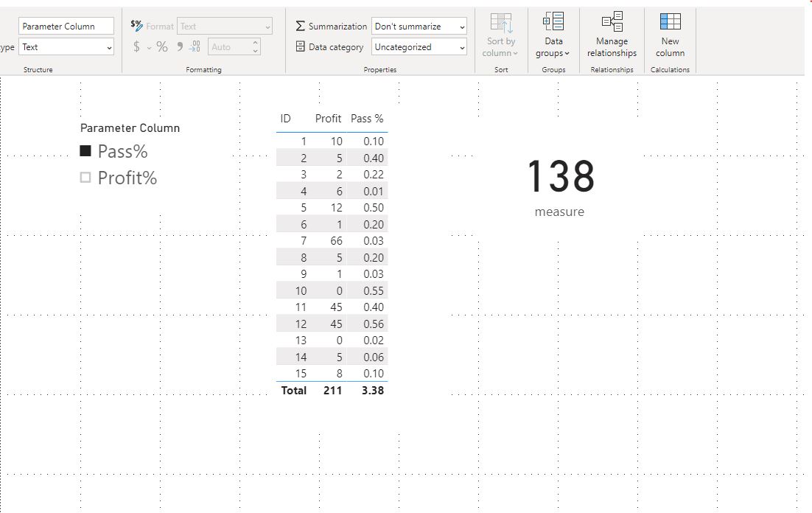Click the Parameter Column name field
This screenshot has width=812, height=513.
[x=66, y=26]
